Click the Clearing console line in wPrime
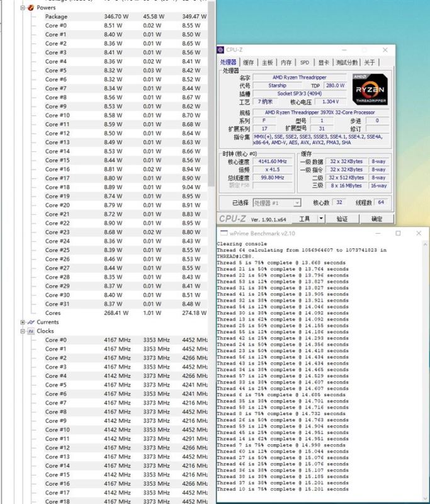This screenshot has height=504, width=430. (x=242, y=244)
